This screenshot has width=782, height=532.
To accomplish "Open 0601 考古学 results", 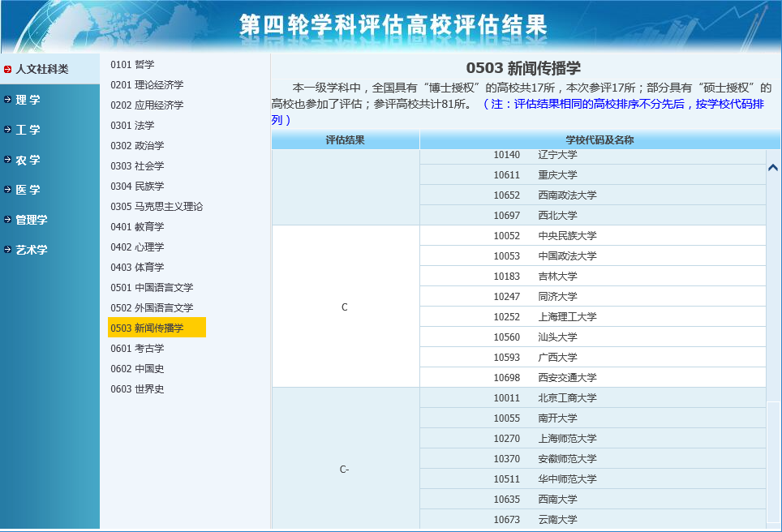I will click(x=137, y=348).
